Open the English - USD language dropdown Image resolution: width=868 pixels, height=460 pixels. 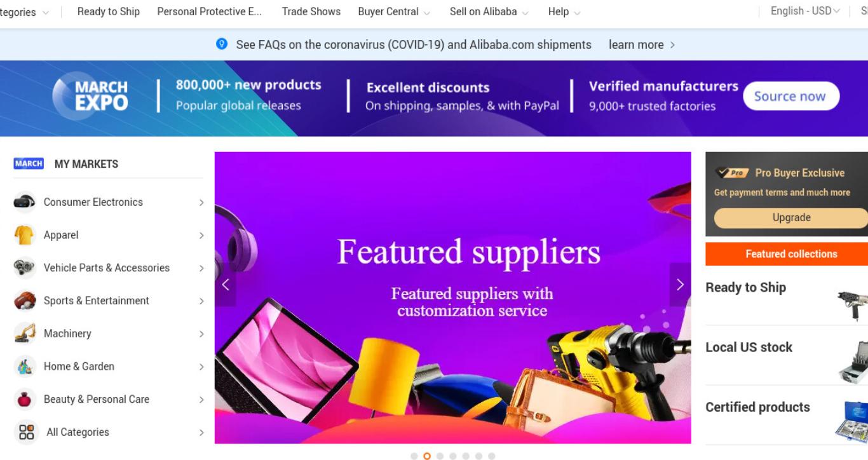point(804,11)
